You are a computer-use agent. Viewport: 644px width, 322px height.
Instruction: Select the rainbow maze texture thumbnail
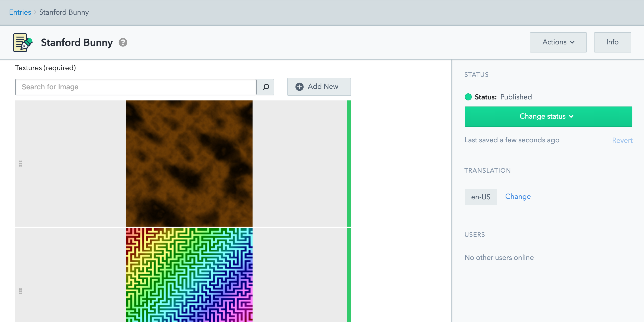coord(189,275)
